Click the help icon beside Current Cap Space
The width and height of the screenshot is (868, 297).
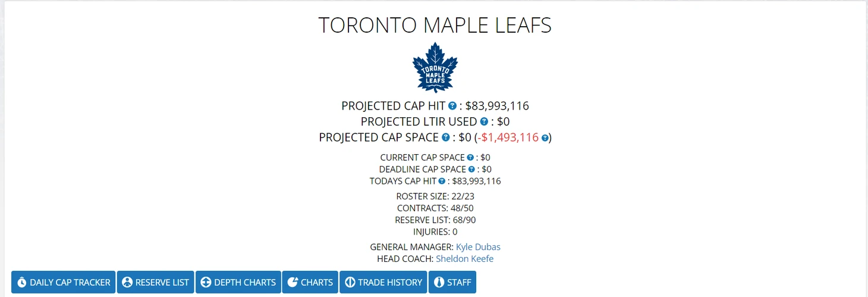tap(470, 158)
